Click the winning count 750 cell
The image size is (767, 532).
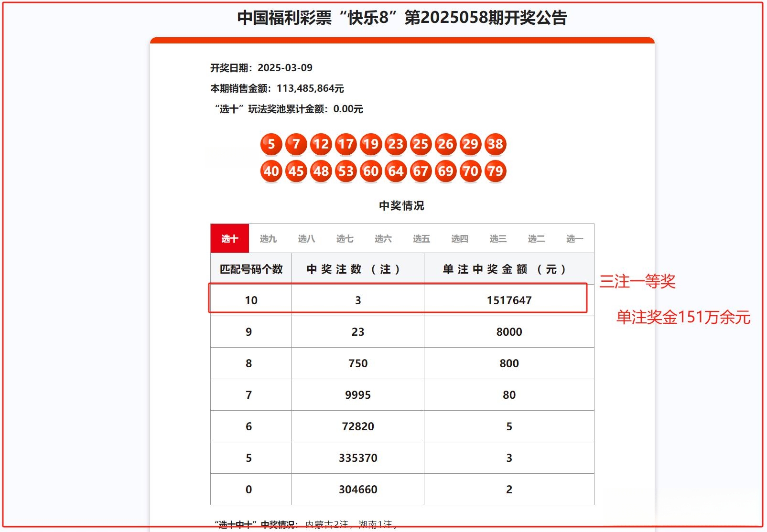(358, 363)
